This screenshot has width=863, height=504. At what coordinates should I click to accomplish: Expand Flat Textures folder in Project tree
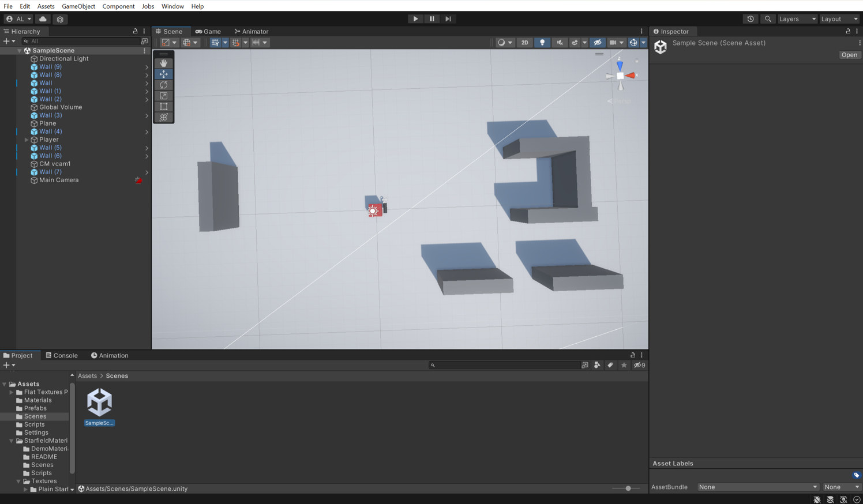pos(12,392)
